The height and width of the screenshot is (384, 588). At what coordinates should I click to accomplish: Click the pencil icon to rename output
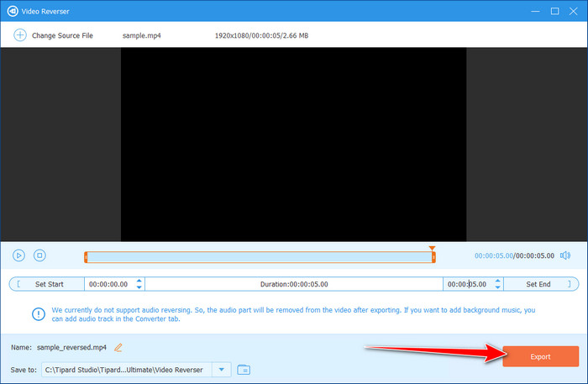118,347
